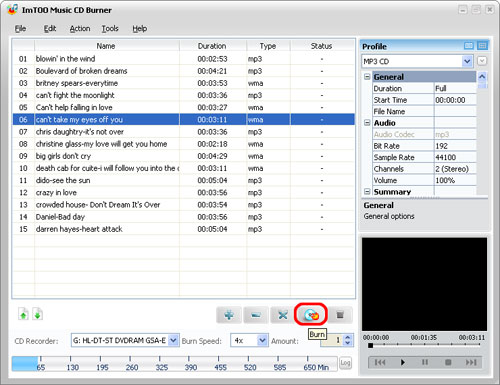Click the Start Time value 00:00:00
This screenshot has width=500, height=385.
point(455,100)
